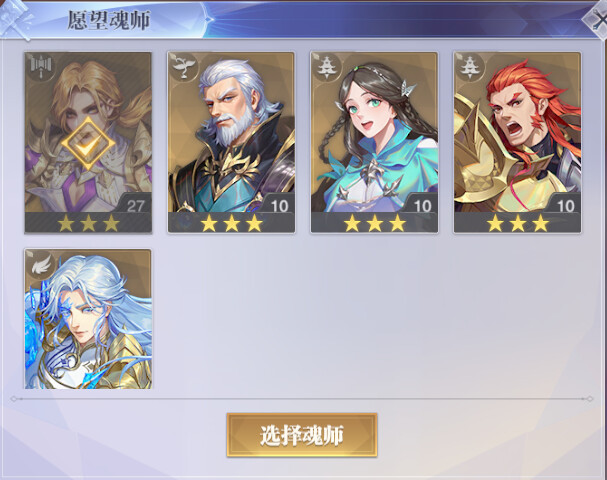Close the 愿望魂师 wish panel
This screenshot has height=480, width=607.
[x=597, y=18]
